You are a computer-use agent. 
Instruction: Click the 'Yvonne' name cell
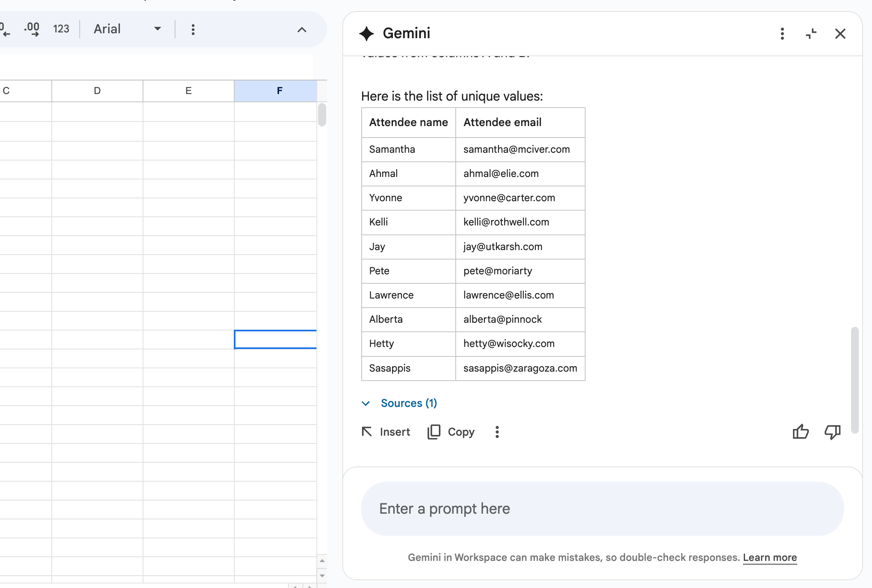408,198
